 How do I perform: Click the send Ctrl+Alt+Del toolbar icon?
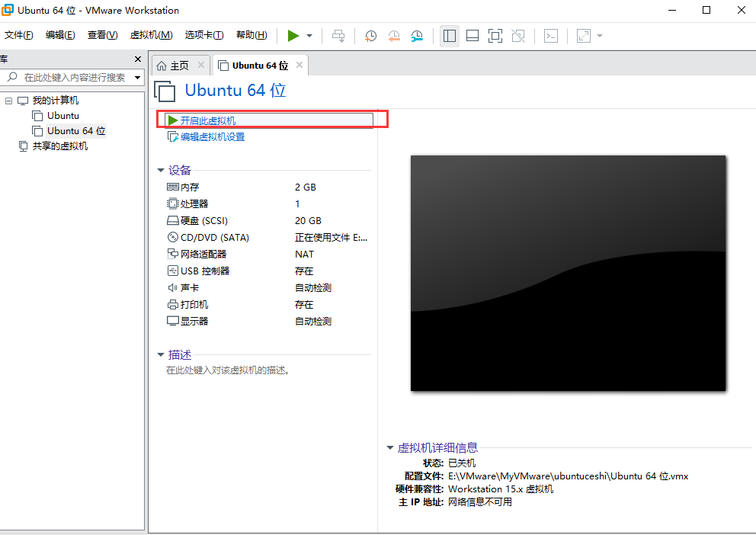click(338, 36)
